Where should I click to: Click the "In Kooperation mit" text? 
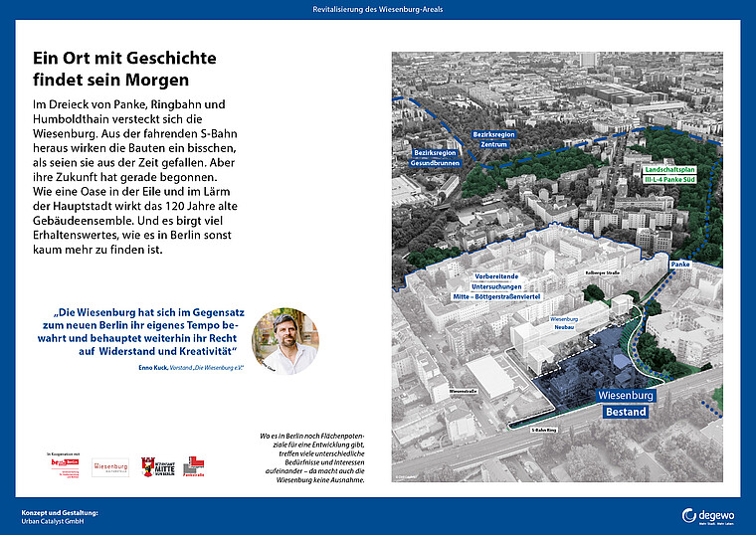(63, 454)
